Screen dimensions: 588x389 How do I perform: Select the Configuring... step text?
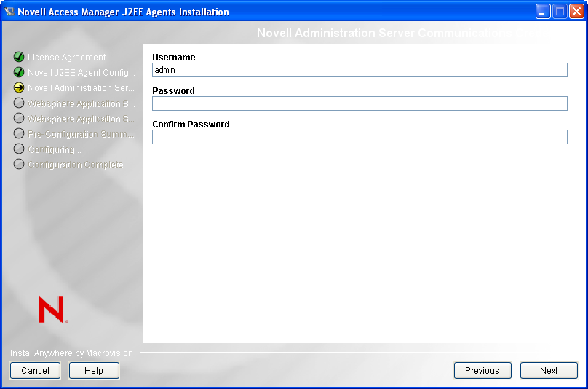tap(55, 149)
